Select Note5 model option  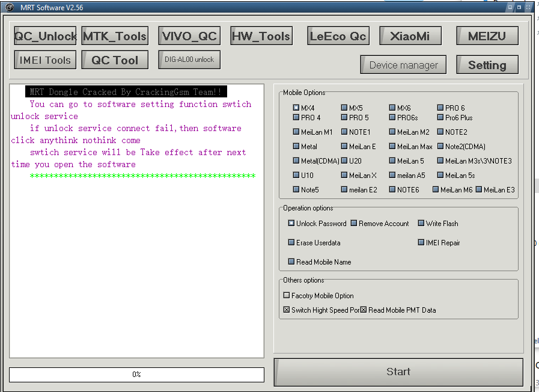[306, 190]
